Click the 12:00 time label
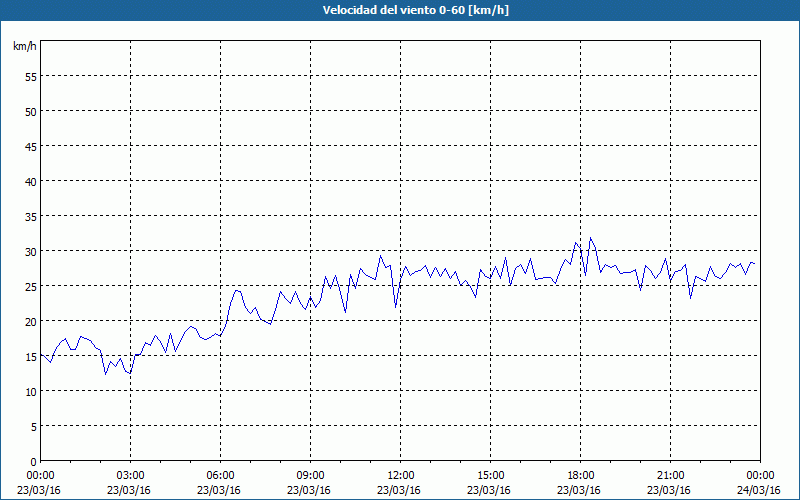The image size is (800, 500). tap(401, 475)
